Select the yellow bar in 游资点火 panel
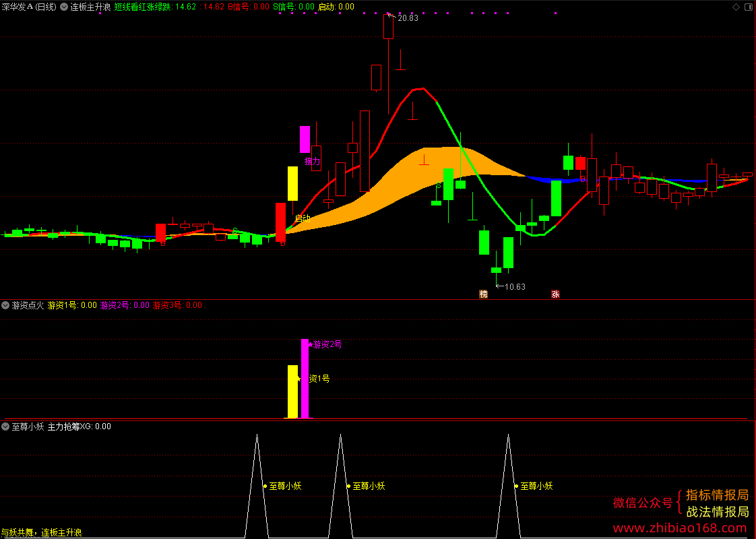 coord(292,391)
